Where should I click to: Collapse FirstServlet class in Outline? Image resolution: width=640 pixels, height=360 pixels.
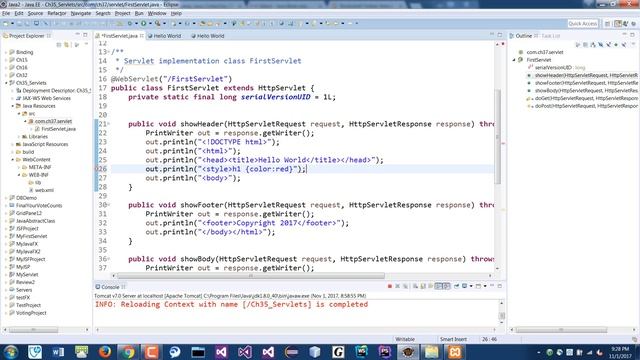tap(514, 60)
